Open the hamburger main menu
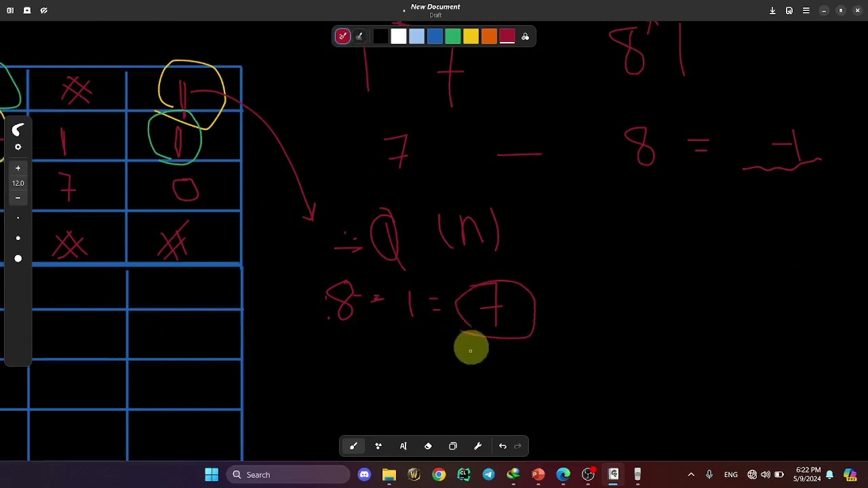The height and width of the screenshot is (488, 868). (806, 10)
